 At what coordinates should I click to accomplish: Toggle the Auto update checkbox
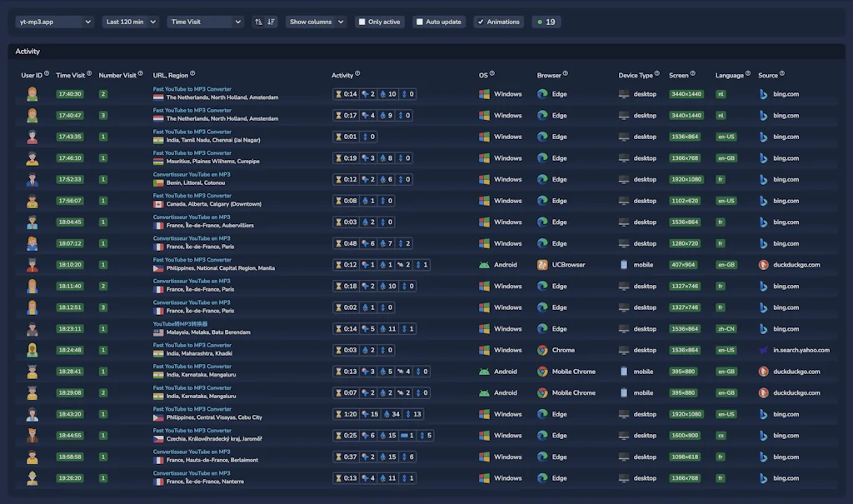pyautogui.click(x=420, y=22)
